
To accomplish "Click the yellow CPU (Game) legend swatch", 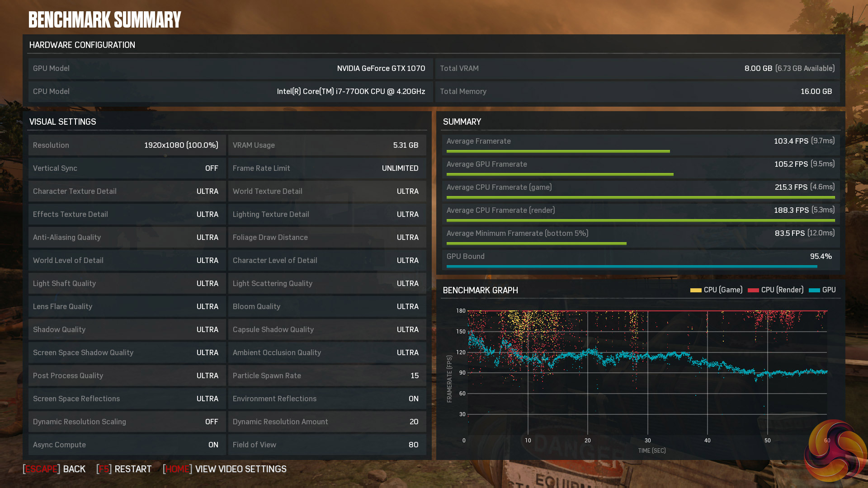I will point(695,290).
